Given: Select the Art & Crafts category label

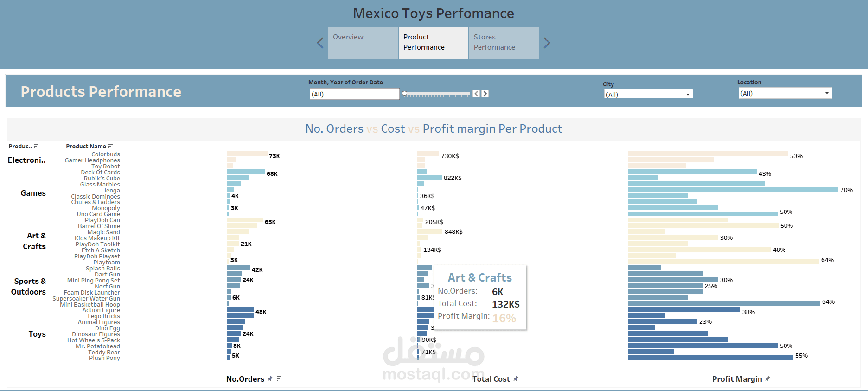Looking at the screenshot, I should [35, 241].
